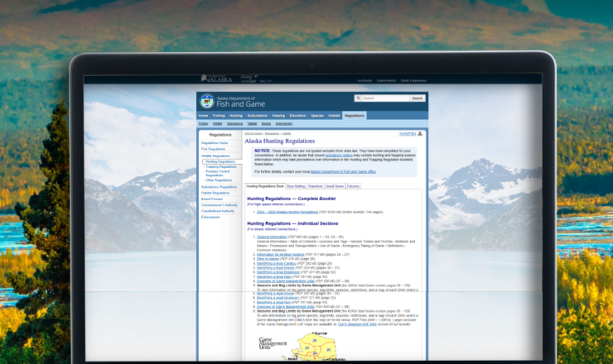613x364 pixels.
Task: Go to Home in main navigation
Action: click(x=203, y=116)
